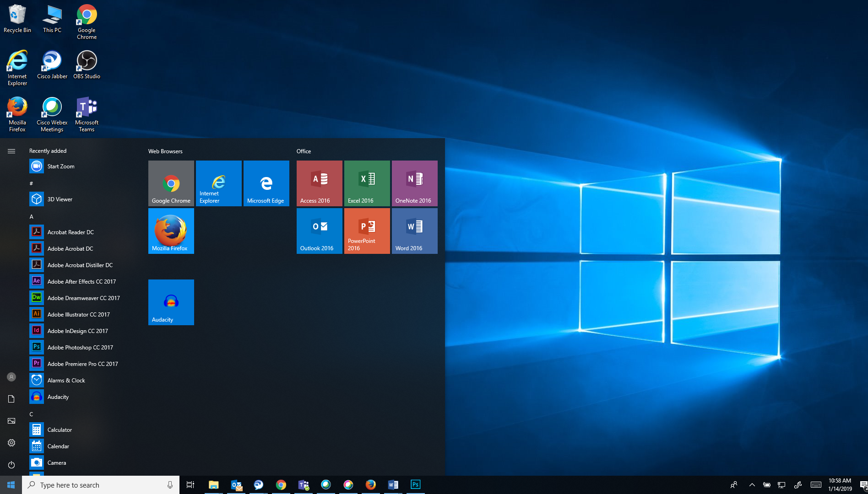Toggle the touch keyboard tray icon
Viewport: 868px width, 494px height.
[816, 485]
